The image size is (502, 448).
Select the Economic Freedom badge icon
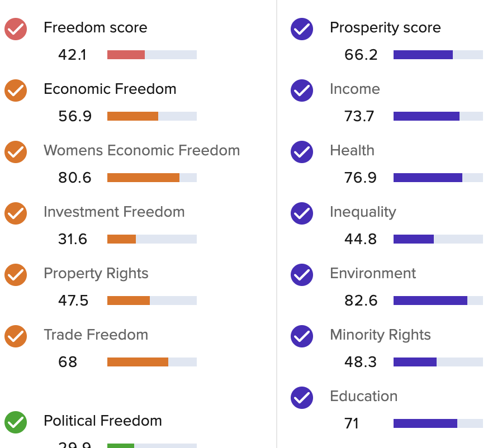[x=15, y=90]
